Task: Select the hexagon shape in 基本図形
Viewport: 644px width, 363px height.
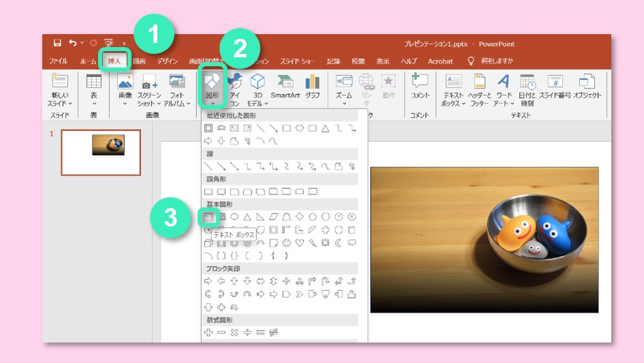Action: (326, 217)
